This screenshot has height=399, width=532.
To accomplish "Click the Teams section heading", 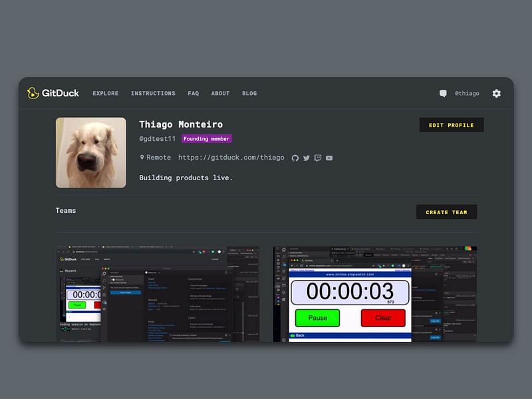I will coord(66,211).
